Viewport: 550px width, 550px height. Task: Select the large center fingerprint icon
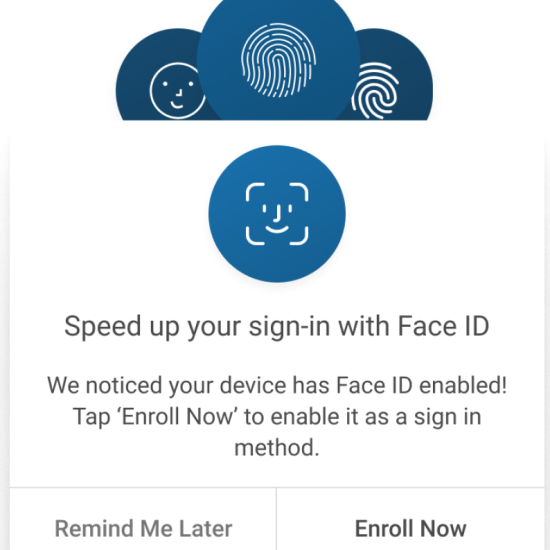point(279,60)
